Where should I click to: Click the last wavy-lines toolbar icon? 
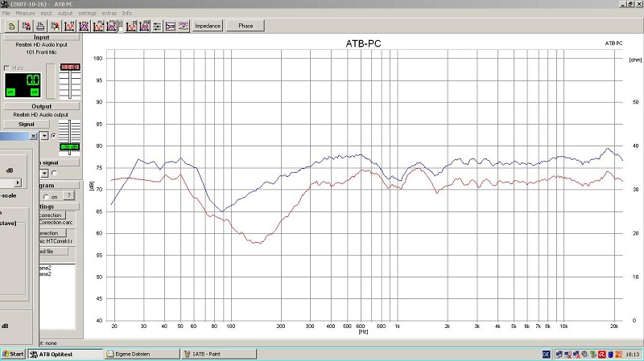click(x=184, y=26)
